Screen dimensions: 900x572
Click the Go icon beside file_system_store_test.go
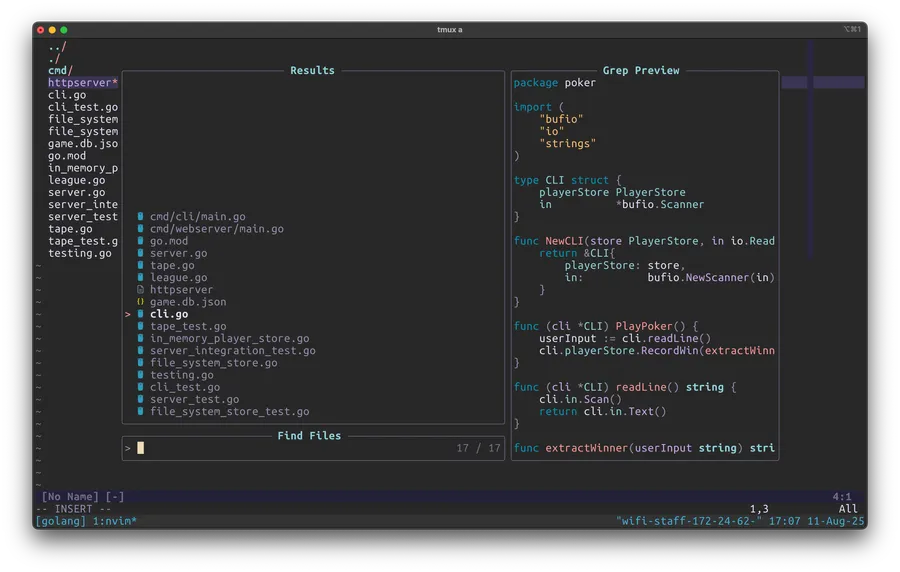[140, 411]
